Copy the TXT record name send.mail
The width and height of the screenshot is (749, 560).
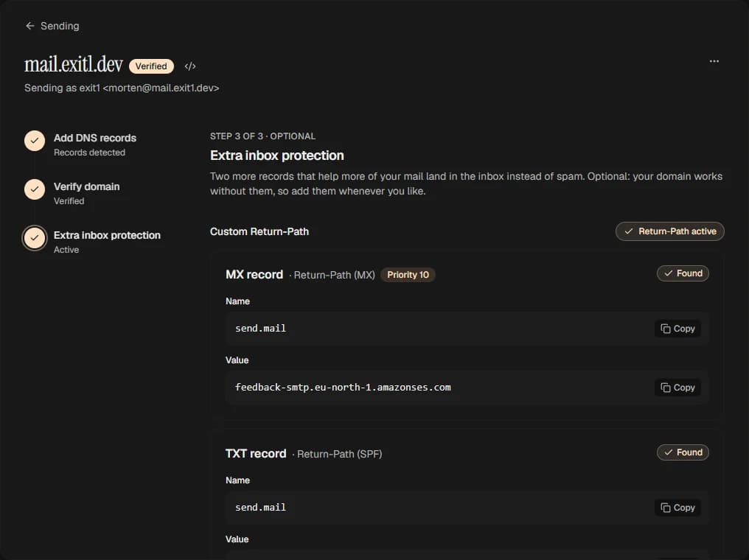[677, 508]
